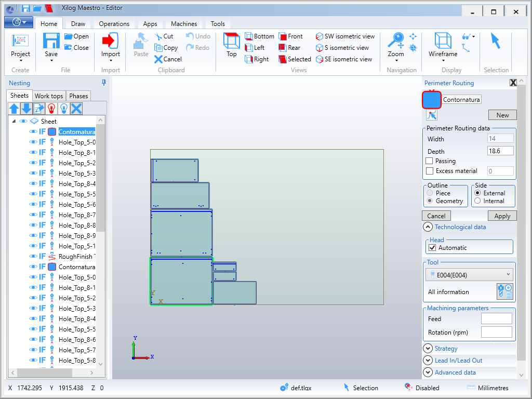The height and width of the screenshot is (399, 532).
Task: Click the edit pencil icon in Nesting toolbar
Action: tap(39, 109)
